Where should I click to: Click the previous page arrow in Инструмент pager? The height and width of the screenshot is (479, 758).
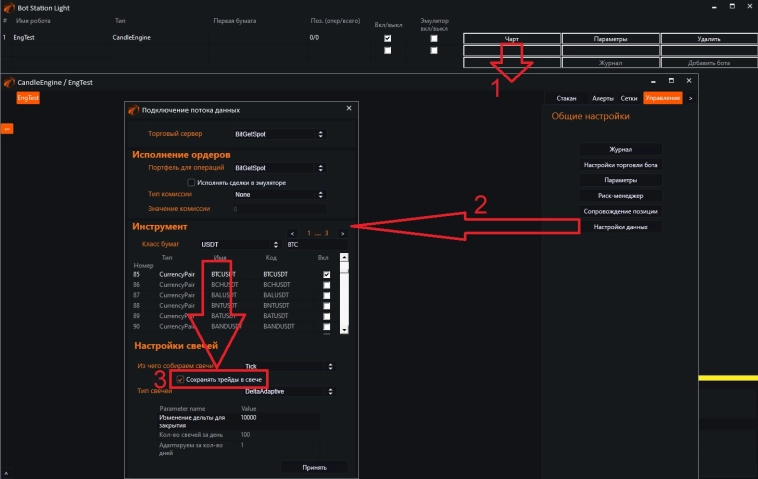pos(292,233)
